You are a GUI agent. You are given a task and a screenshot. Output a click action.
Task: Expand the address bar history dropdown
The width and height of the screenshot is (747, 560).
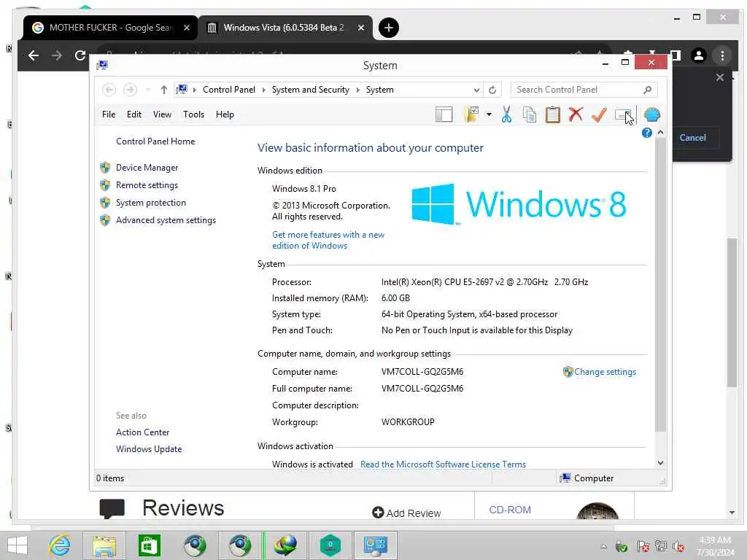476,90
